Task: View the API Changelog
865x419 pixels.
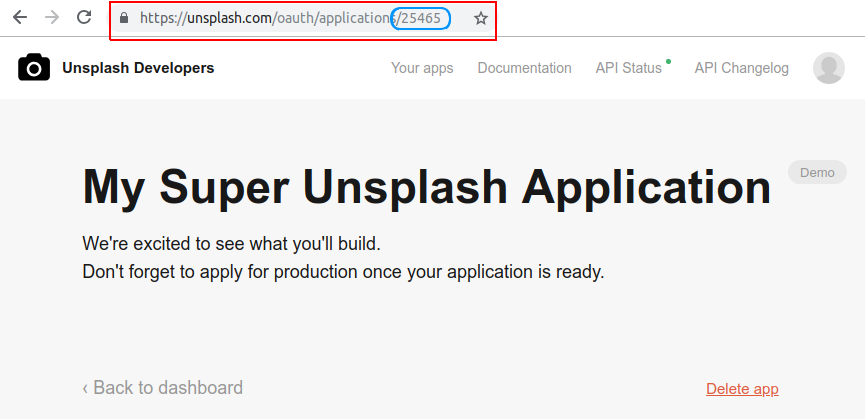Action: [x=741, y=68]
